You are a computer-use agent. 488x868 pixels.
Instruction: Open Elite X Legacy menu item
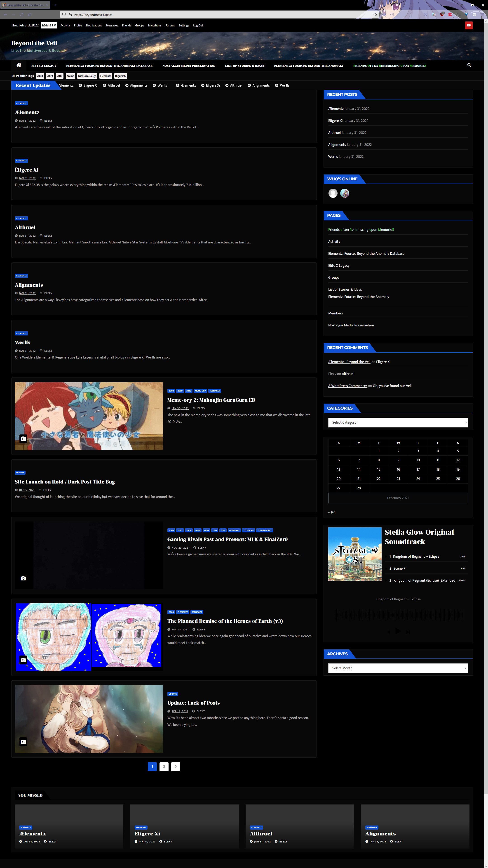[44, 66]
